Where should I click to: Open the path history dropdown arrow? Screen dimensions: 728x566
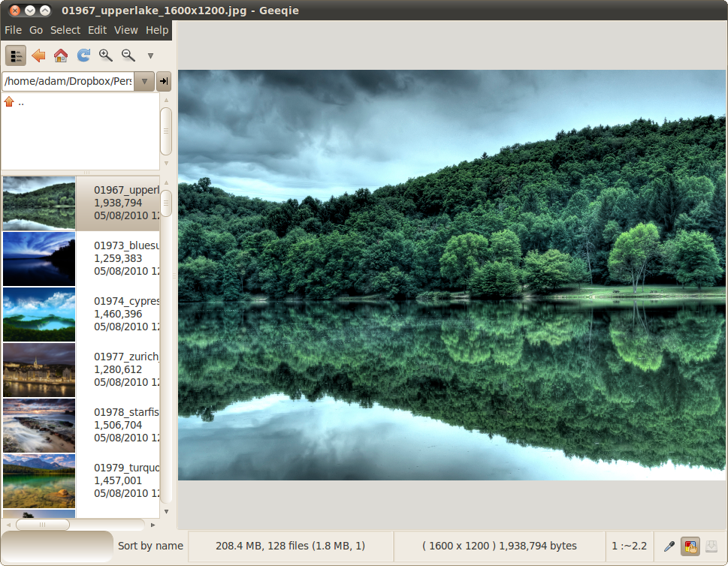(x=143, y=81)
